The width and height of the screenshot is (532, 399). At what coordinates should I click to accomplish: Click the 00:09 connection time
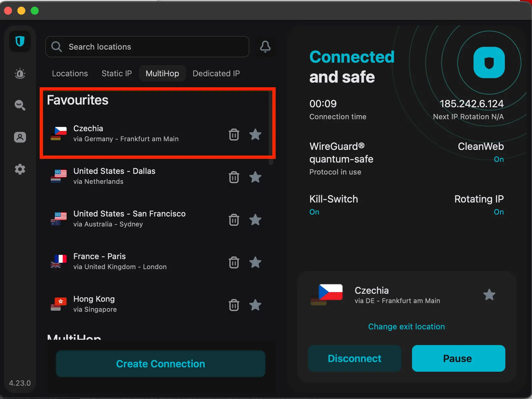pos(323,104)
